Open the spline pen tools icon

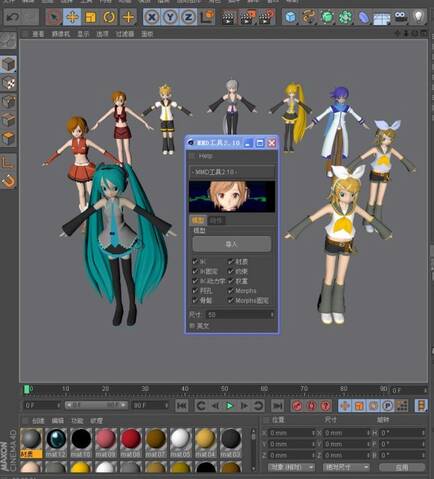[x=309, y=17]
